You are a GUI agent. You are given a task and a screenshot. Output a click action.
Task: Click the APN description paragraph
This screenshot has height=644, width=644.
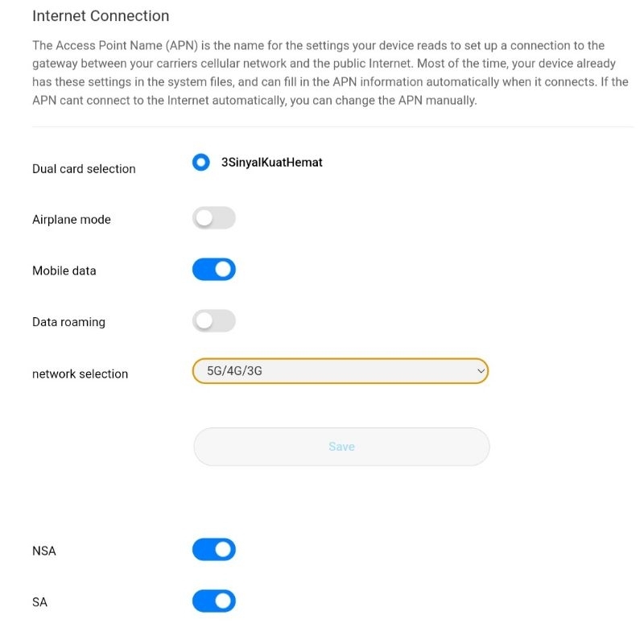(330, 73)
